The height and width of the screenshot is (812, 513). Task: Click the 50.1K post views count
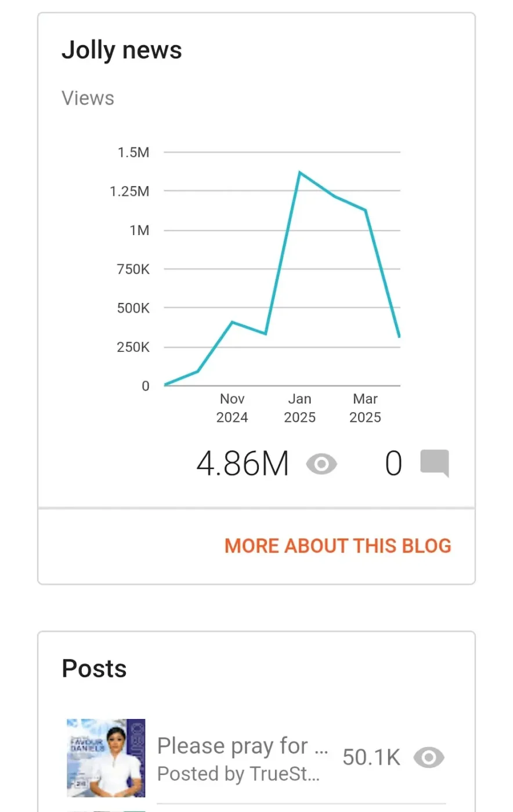click(x=371, y=757)
